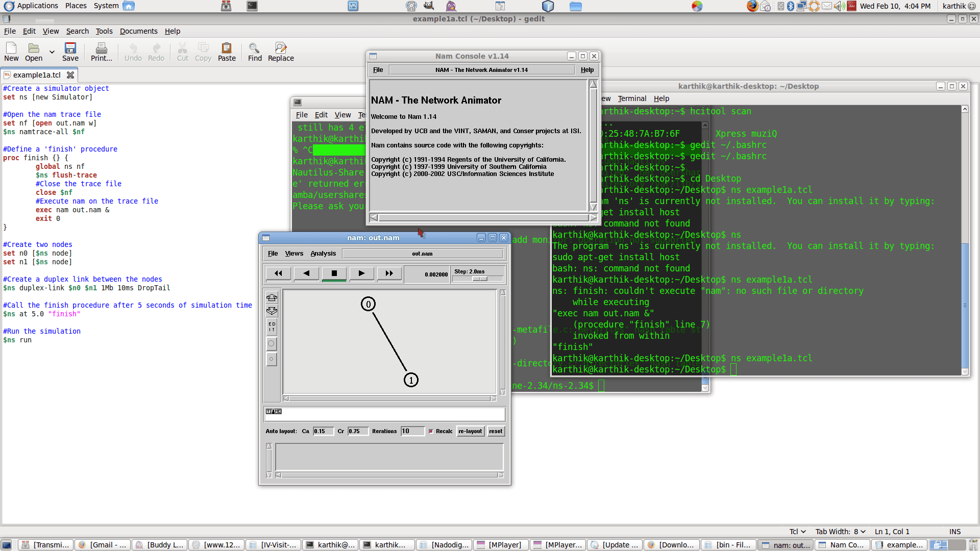Open the dropdown arrow next to Open
The height and width of the screenshot is (551, 980).
[52, 52]
